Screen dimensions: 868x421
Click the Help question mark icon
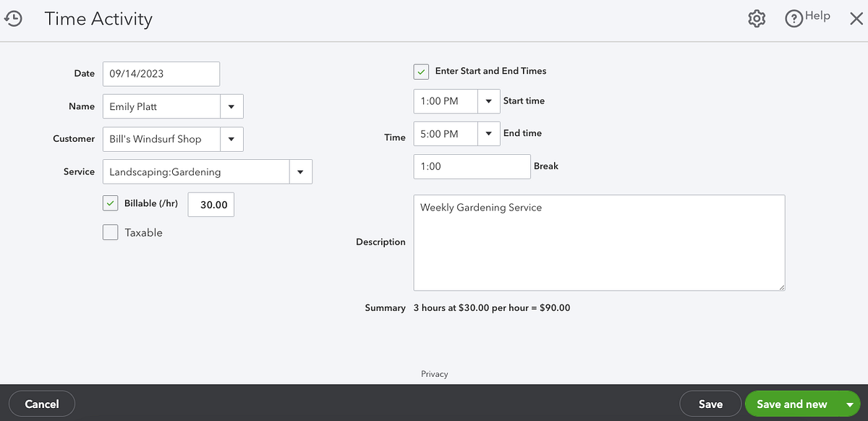793,17
